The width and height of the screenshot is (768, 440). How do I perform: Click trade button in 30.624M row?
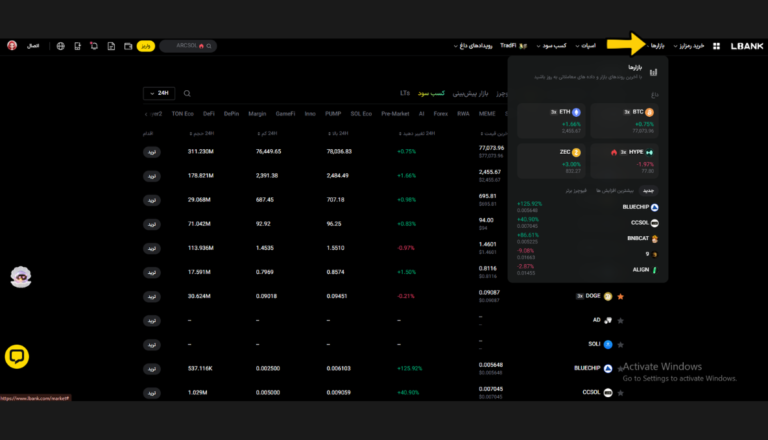coord(152,296)
